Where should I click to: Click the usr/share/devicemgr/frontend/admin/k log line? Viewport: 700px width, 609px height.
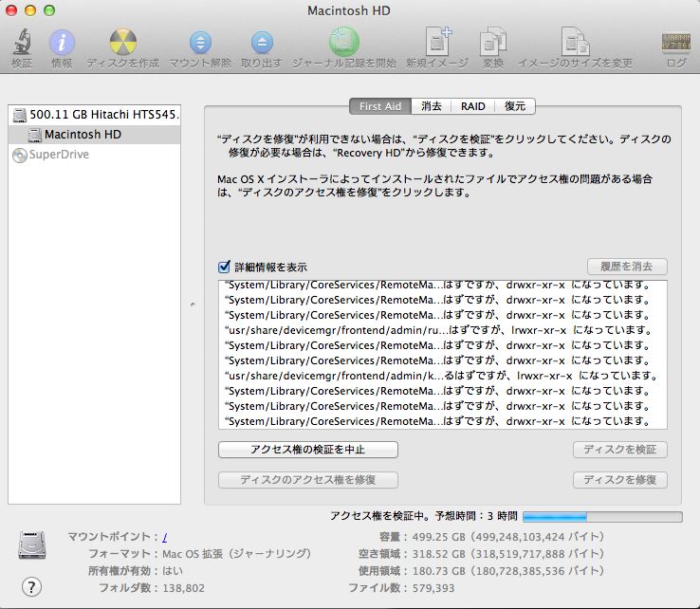coord(443,376)
